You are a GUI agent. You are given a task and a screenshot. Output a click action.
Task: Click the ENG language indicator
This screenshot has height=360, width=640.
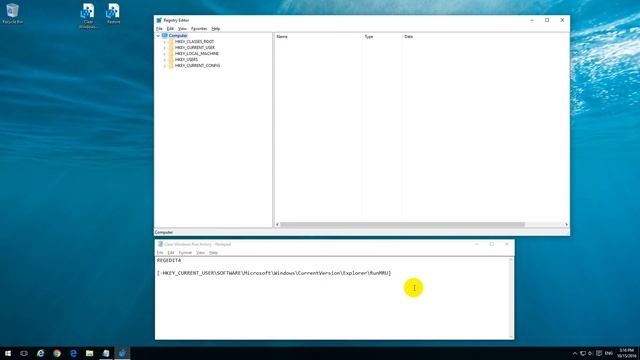click(609, 353)
